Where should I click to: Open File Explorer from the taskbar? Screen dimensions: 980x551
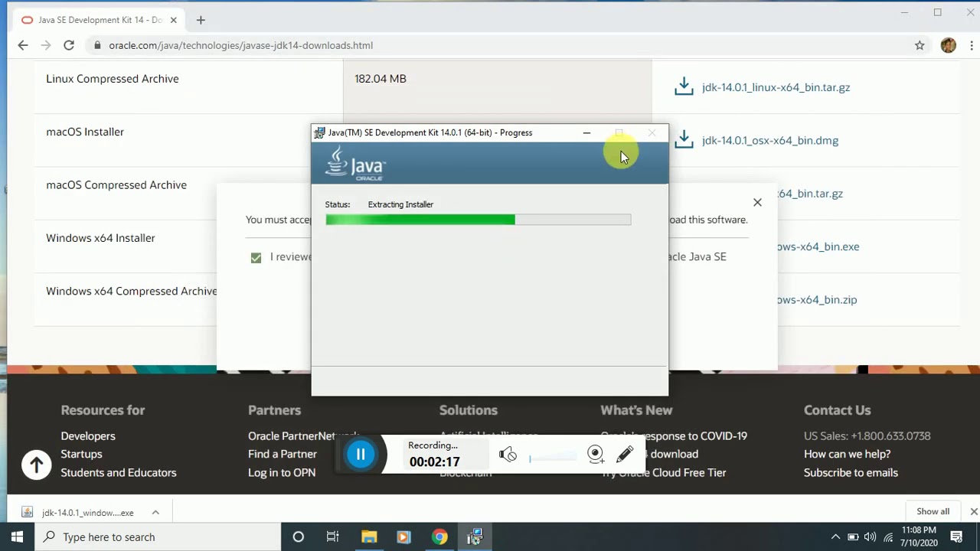pos(369,536)
